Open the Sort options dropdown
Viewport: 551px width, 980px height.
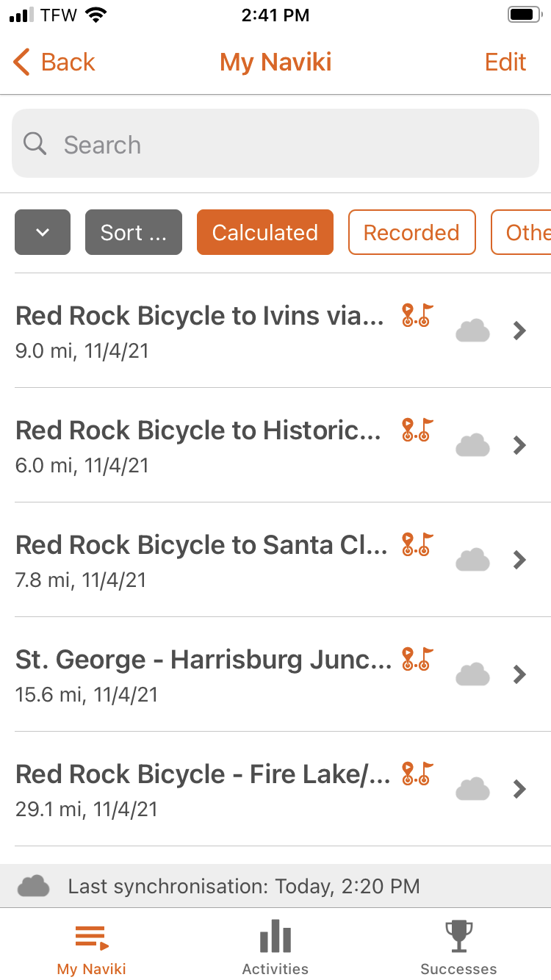(133, 233)
